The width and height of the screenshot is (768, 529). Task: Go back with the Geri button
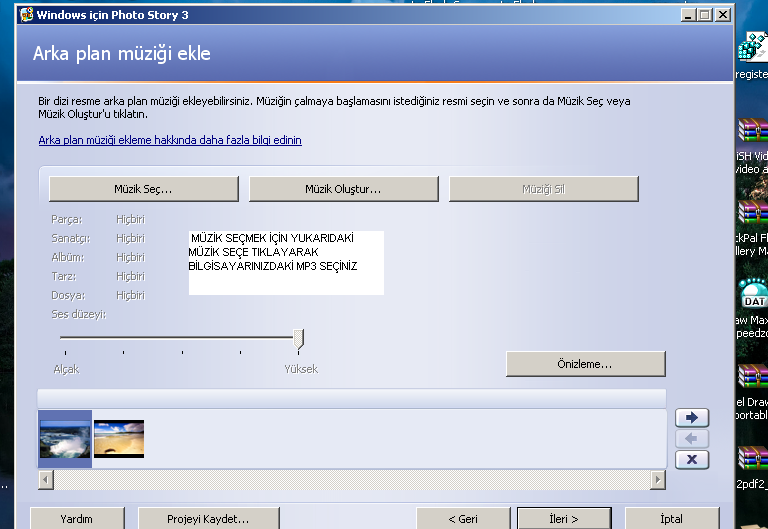[463, 519]
